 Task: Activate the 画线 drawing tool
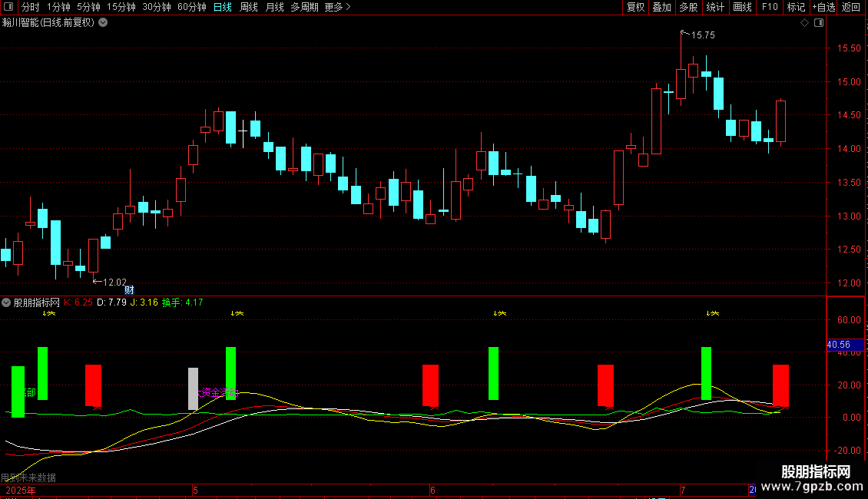click(742, 7)
